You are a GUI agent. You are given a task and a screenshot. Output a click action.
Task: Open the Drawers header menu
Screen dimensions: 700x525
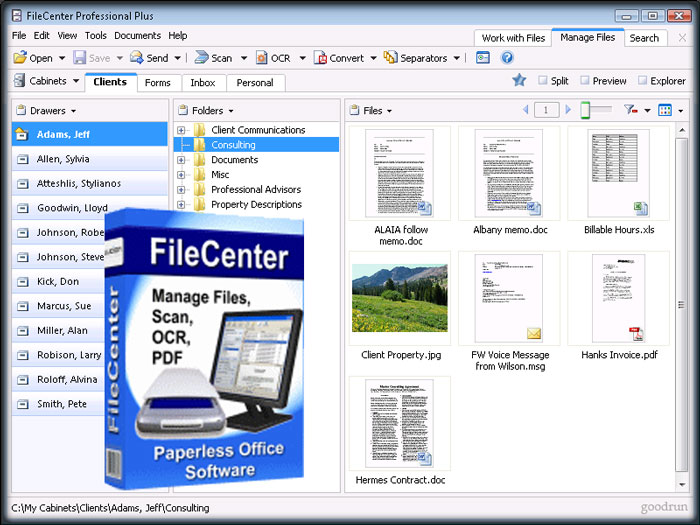(73, 111)
